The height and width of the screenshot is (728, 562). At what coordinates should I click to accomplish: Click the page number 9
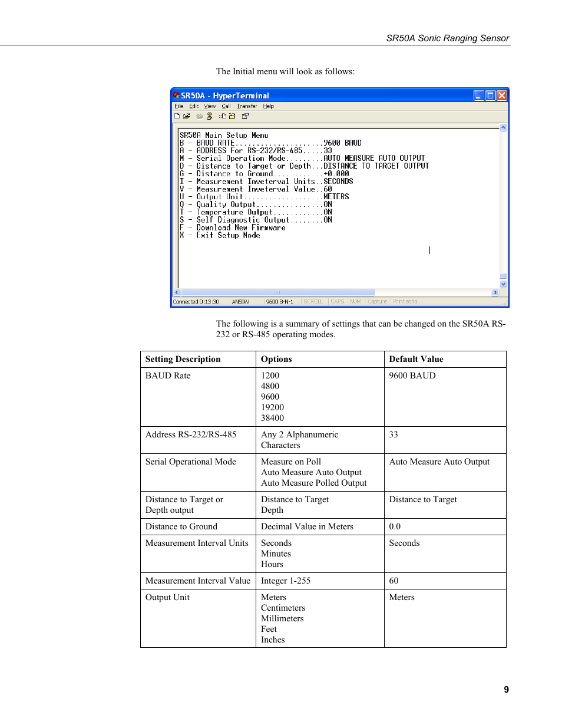tap(506, 689)
